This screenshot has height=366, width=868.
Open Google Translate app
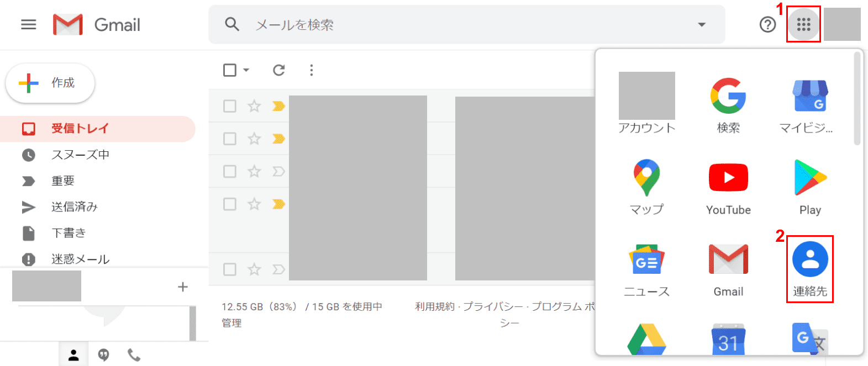810,338
